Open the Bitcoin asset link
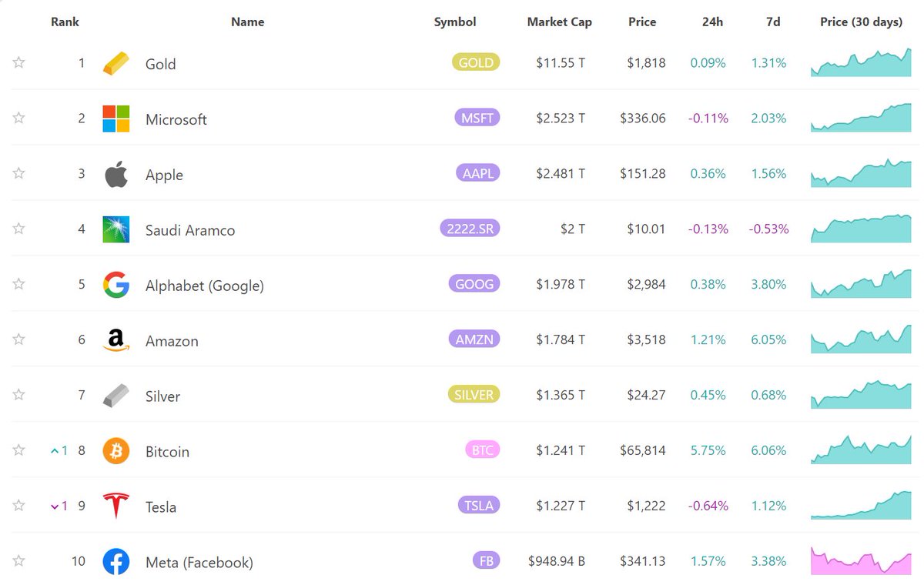 167,452
